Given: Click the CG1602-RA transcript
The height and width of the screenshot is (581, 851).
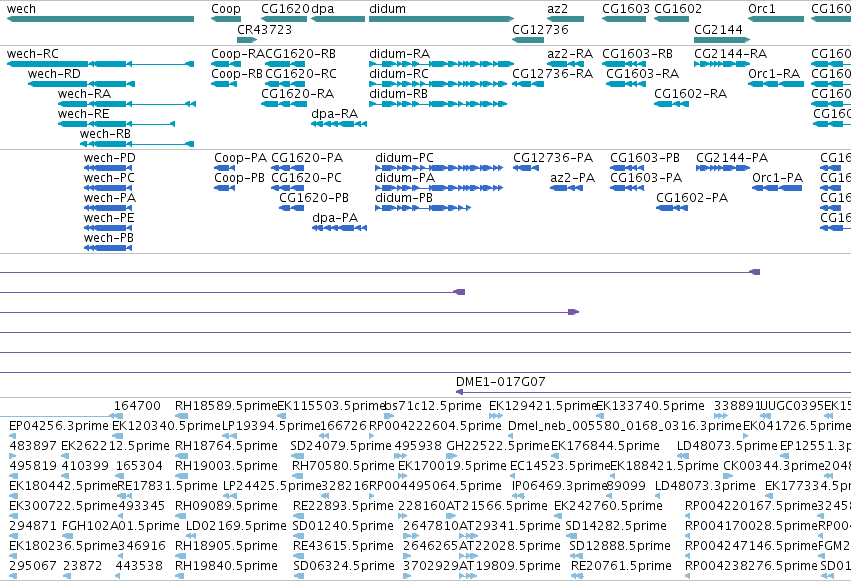Looking at the screenshot, I should click(671, 104).
